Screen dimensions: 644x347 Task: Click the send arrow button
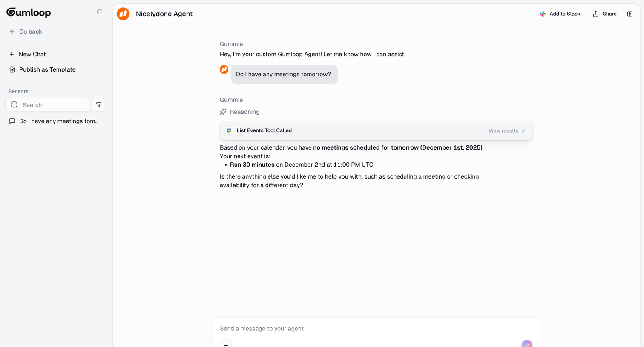coord(527,344)
